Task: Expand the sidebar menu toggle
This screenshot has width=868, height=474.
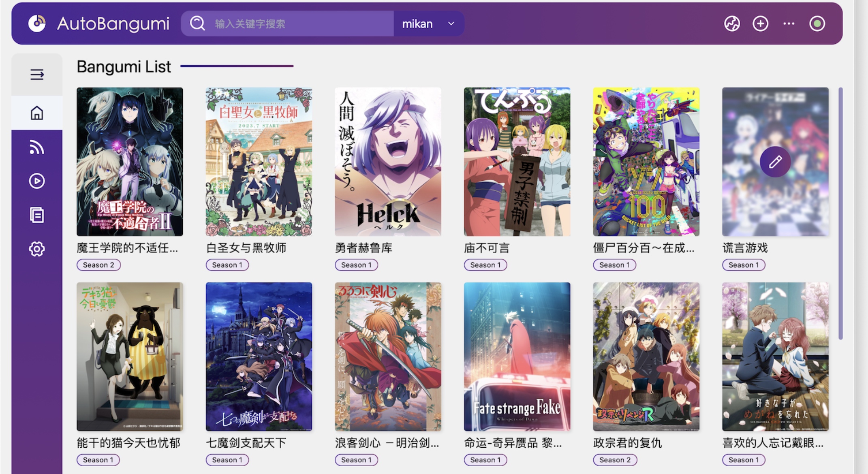Action: pos(36,75)
